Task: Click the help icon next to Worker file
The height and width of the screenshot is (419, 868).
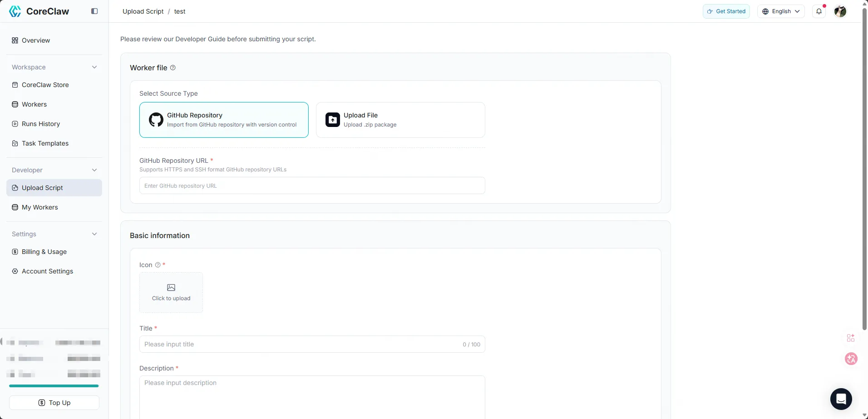Action: point(173,68)
